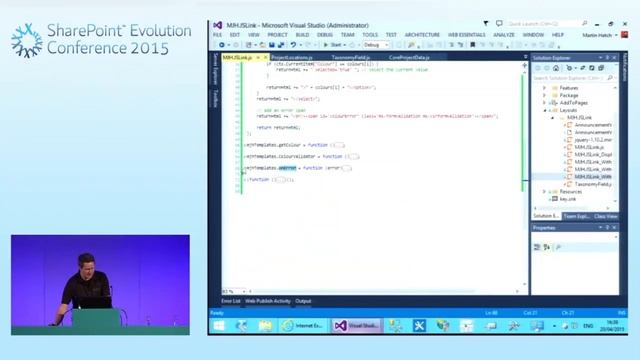Expand the Features folder

(544, 88)
